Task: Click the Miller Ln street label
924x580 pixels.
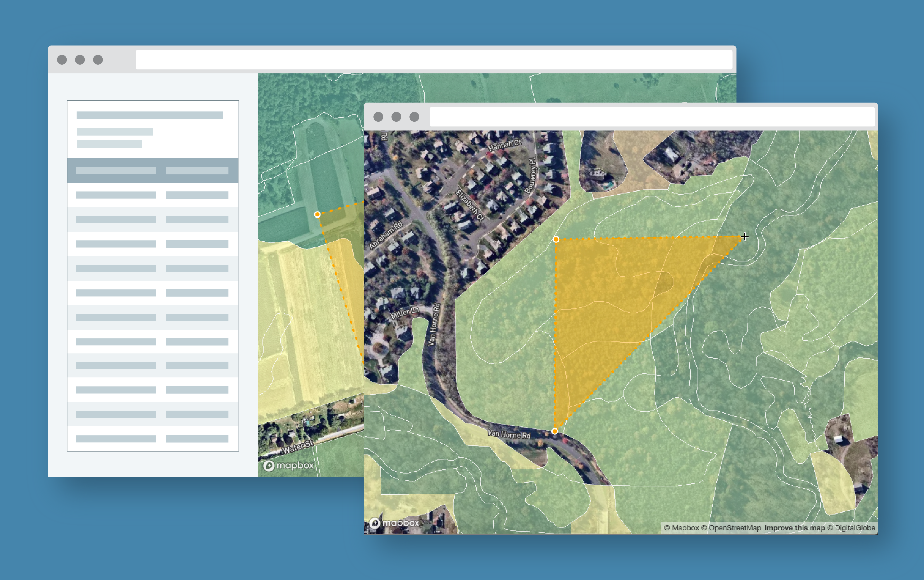Action: pyautogui.click(x=404, y=313)
